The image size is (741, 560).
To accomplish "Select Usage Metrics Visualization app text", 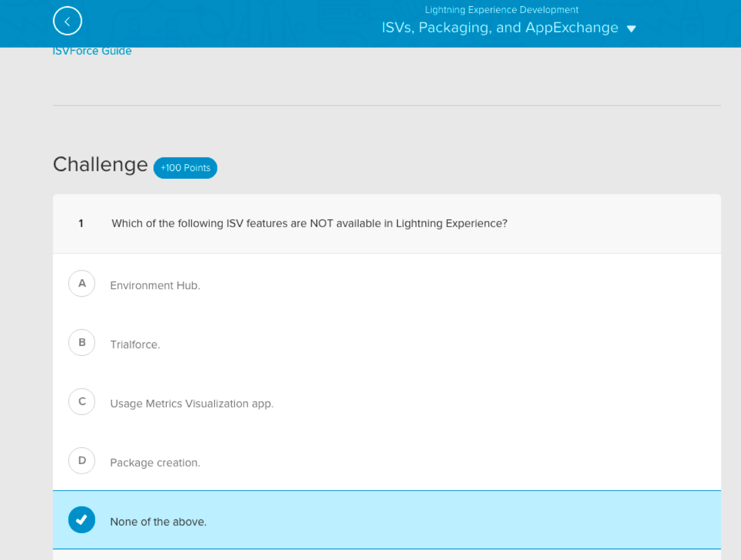I will click(192, 404).
